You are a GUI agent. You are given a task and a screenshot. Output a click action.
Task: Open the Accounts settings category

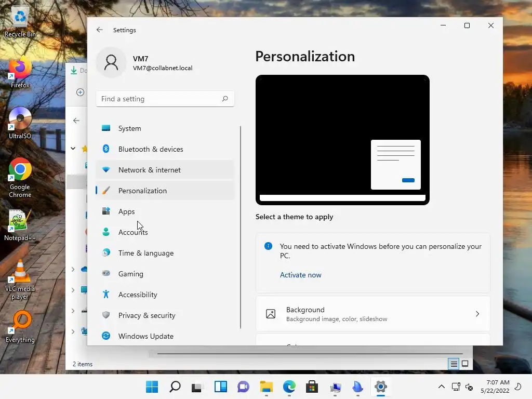165,232
